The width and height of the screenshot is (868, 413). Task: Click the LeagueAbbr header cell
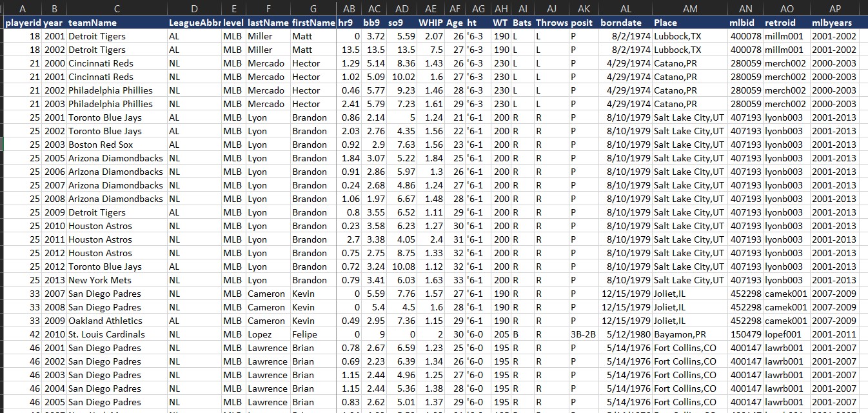pos(194,23)
